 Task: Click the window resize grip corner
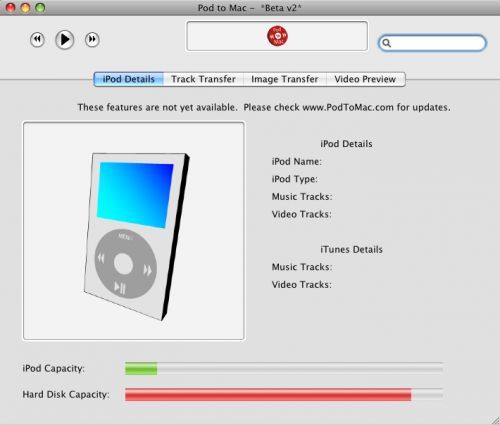pos(495,420)
